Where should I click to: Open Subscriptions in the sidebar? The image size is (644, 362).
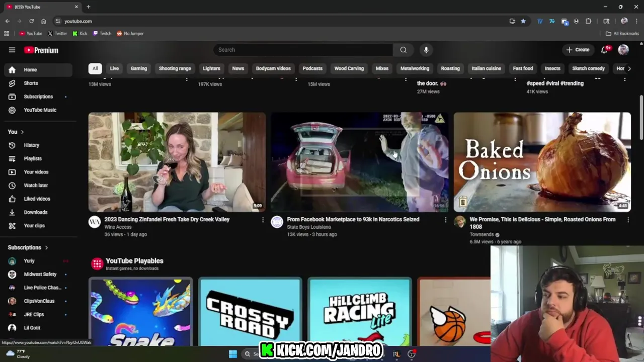(x=38, y=97)
